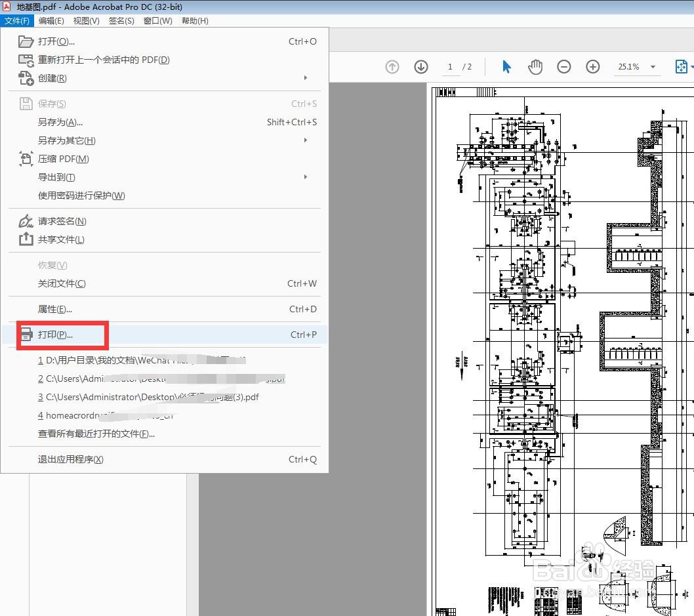Open 属性(E)... document properties
The image size is (694, 616).
pyautogui.click(x=164, y=310)
